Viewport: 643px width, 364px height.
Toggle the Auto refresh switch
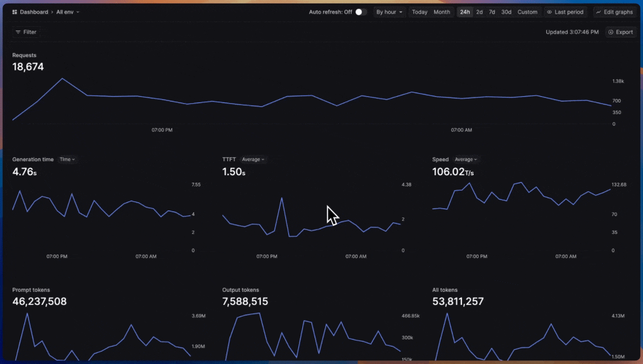coord(361,12)
